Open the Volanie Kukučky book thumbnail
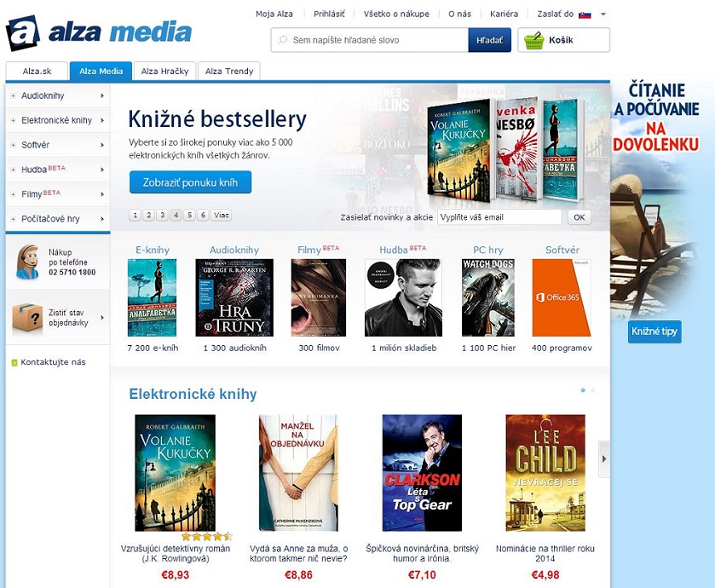 175,473
